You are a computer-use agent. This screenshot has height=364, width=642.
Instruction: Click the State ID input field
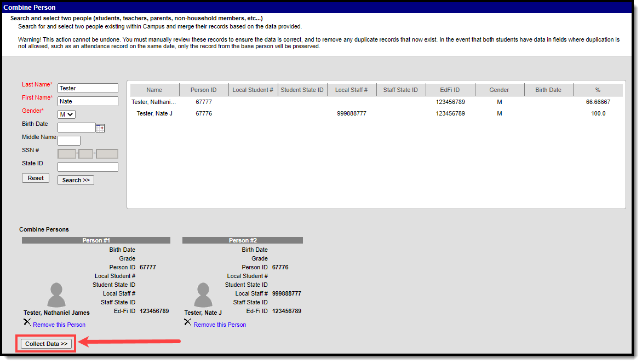pos(88,167)
